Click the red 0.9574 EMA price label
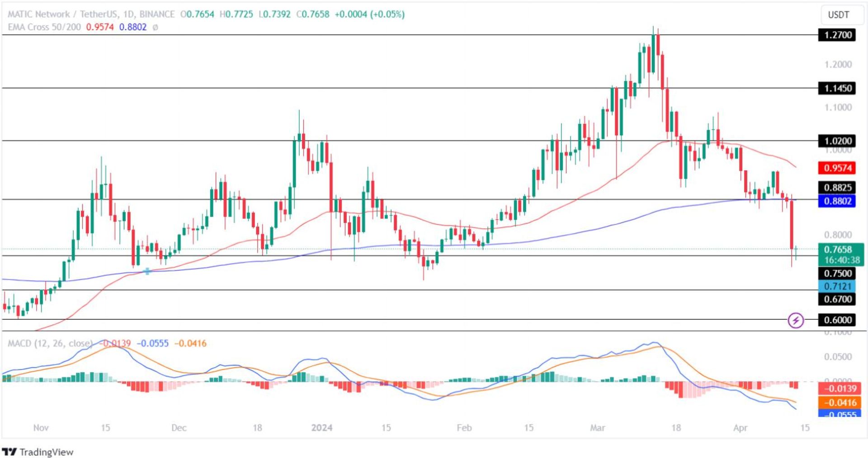The height and width of the screenshot is (458, 868). tap(837, 168)
